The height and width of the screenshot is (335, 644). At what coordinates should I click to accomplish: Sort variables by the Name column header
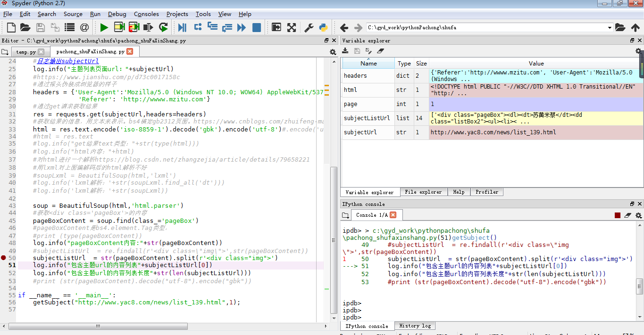tap(368, 64)
